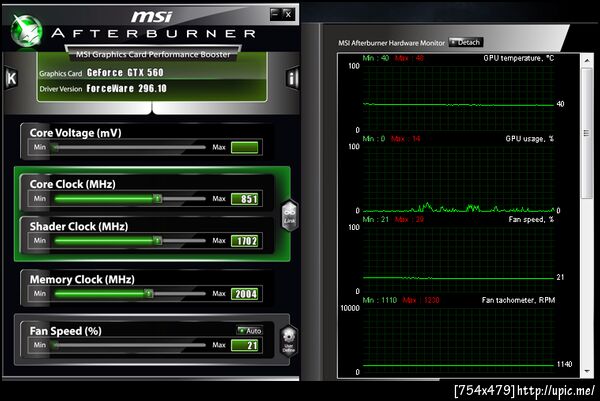
Task: Click the Core Voltage value field
Action: coord(245,147)
